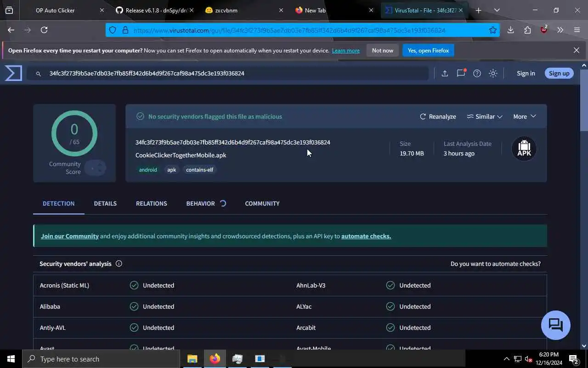Click the upload file icon

point(445,73)
